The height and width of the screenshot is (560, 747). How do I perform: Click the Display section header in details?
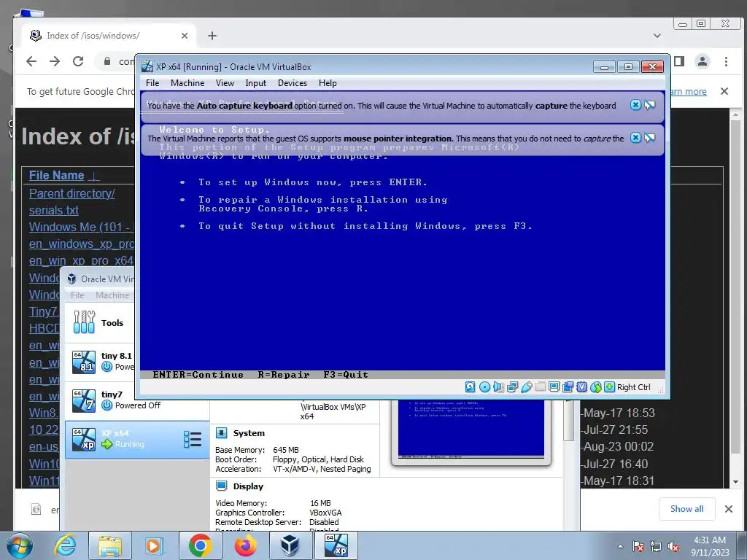[248, 486]
